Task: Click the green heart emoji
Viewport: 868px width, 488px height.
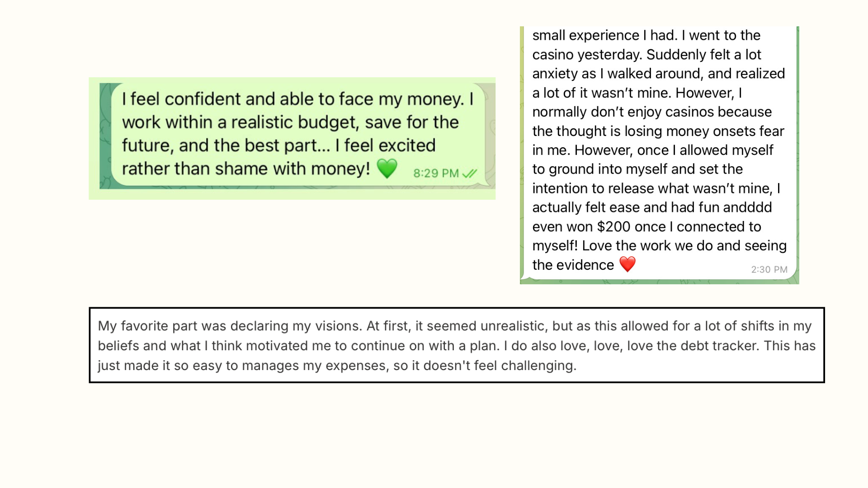Action: pos(387,169)
